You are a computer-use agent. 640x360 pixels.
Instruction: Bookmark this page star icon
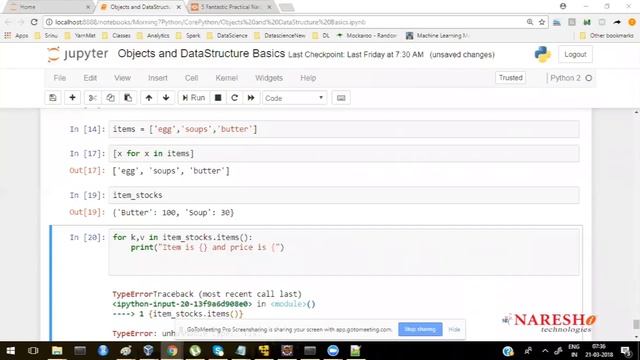click(542, 22)
